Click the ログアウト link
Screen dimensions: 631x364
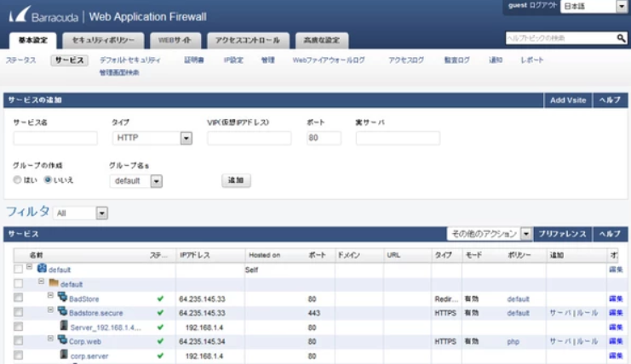tap(543, 6)
